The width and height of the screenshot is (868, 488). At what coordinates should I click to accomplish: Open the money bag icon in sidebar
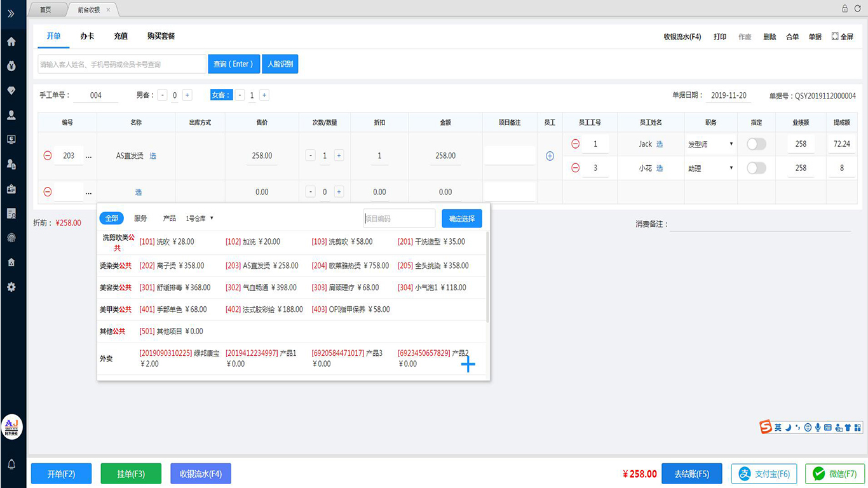[x=11, y=66]
